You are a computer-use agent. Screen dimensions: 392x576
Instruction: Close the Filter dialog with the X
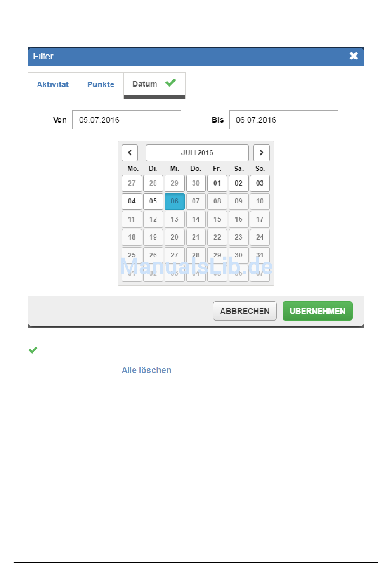coord(354,56)
